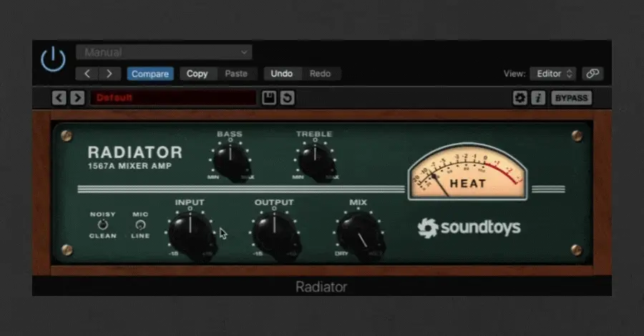Click the HEAT VU meter
The height and width of the screenshot is (336, 644).
click(x=467, y=172)
